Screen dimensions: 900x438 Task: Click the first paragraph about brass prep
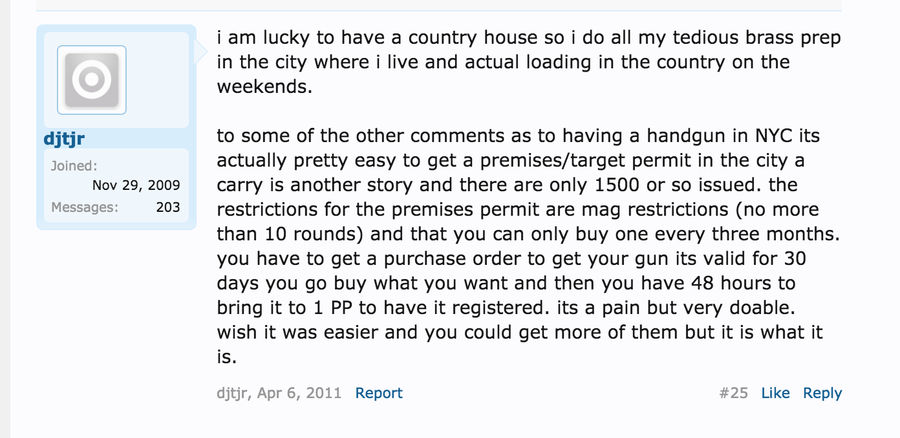(x=529, y=62)
